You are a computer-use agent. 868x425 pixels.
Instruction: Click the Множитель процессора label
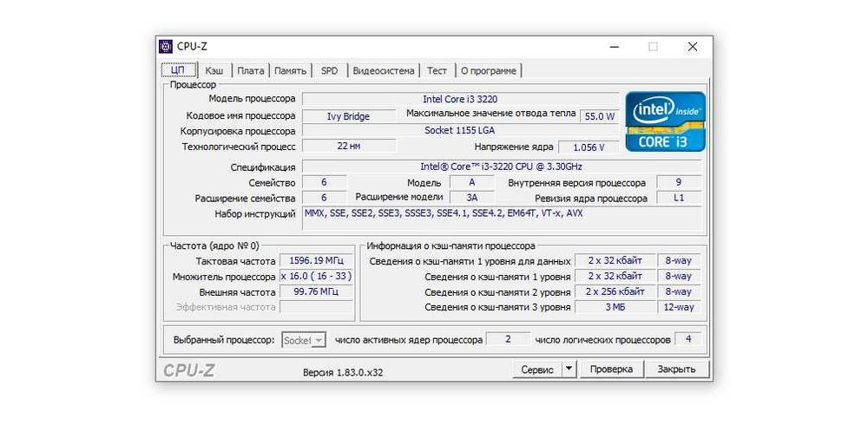(x=224, y=276)
